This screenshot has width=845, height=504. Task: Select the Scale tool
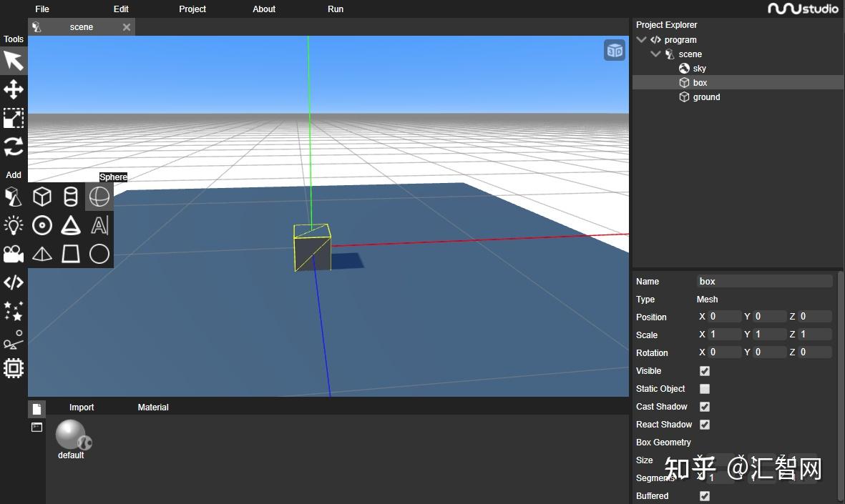tap(13, 118)
